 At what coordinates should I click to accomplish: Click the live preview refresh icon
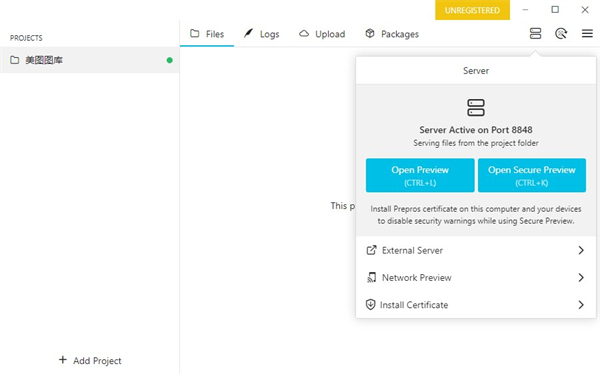(x=561, y=34)
